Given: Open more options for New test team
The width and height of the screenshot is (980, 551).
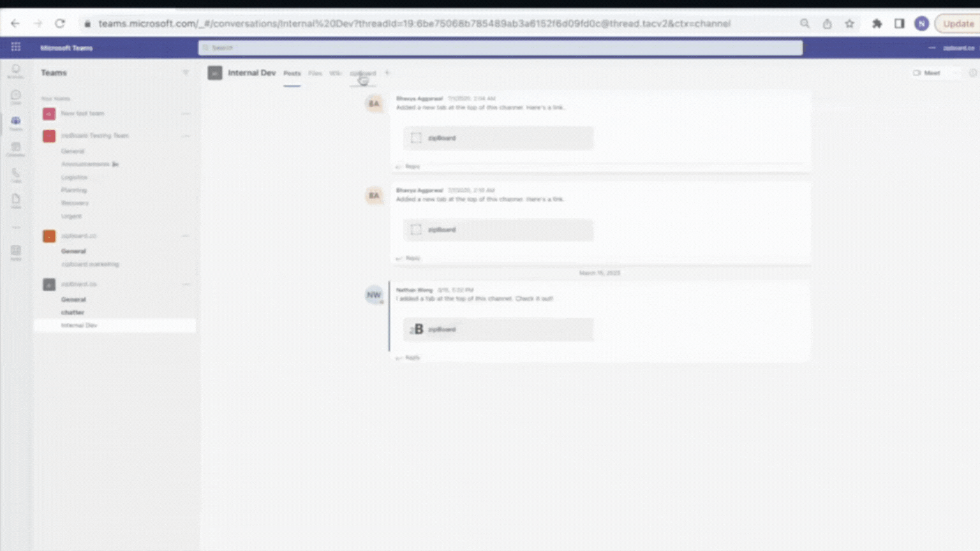Looking at the screenshot, I should (186, 114).
